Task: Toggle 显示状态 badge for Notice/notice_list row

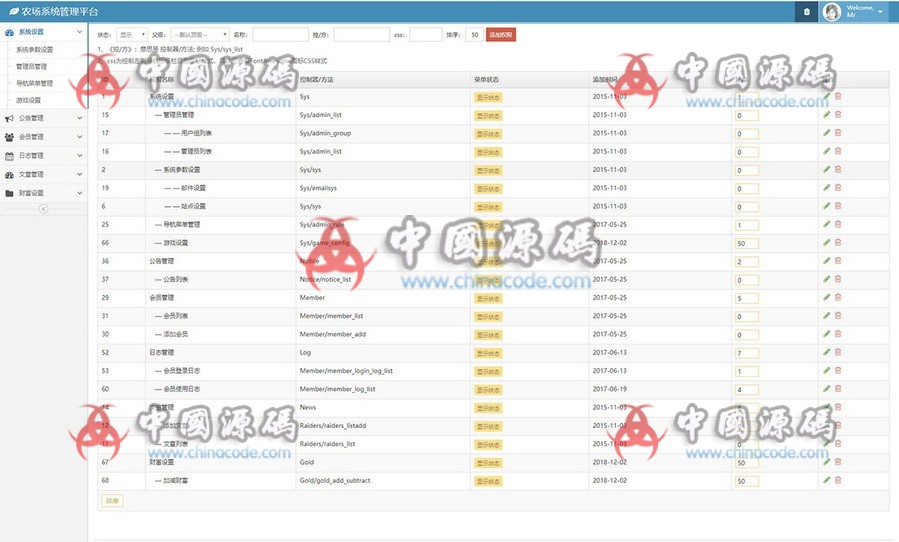Action: 487,280
